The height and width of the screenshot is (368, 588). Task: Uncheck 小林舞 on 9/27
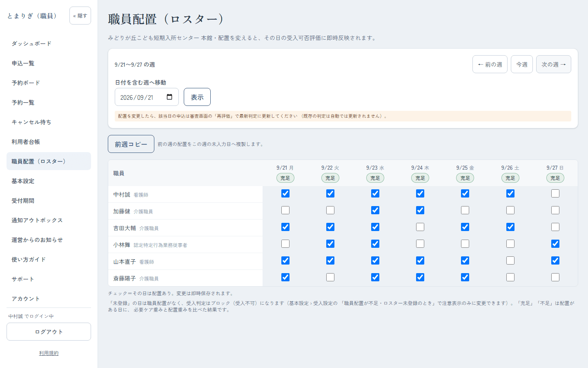click(x=555, y=244)
